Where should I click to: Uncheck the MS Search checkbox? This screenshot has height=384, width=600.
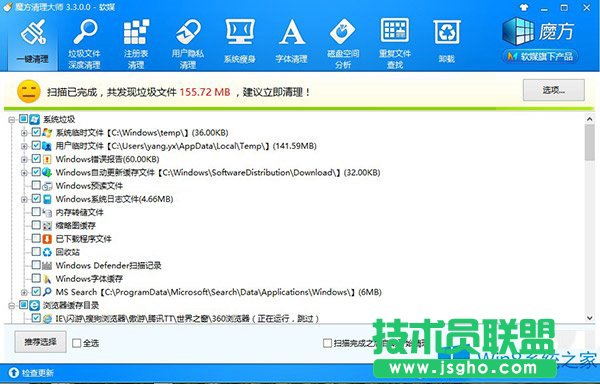tap(36, 291)
